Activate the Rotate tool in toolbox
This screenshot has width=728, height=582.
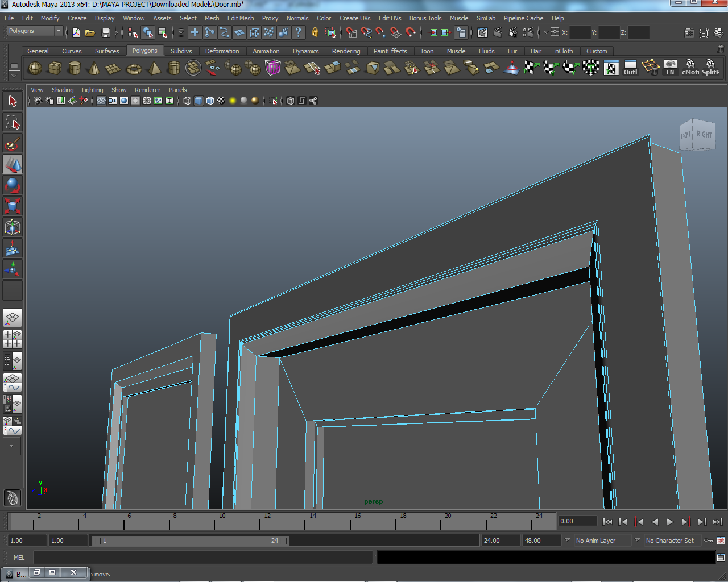(x=13, y=185)
